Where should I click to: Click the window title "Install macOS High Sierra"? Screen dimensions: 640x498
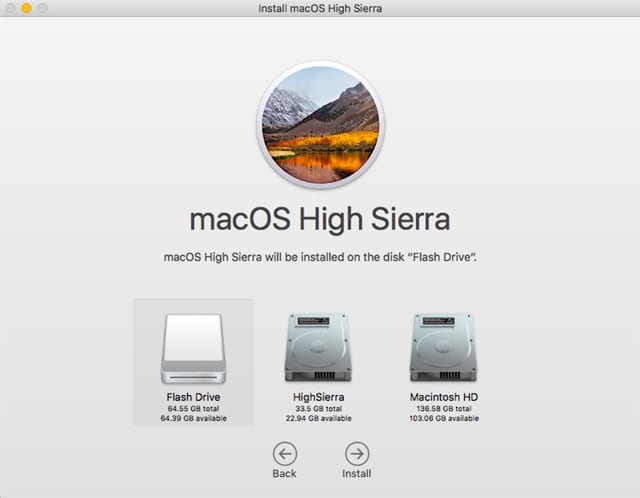coord(320,9)
